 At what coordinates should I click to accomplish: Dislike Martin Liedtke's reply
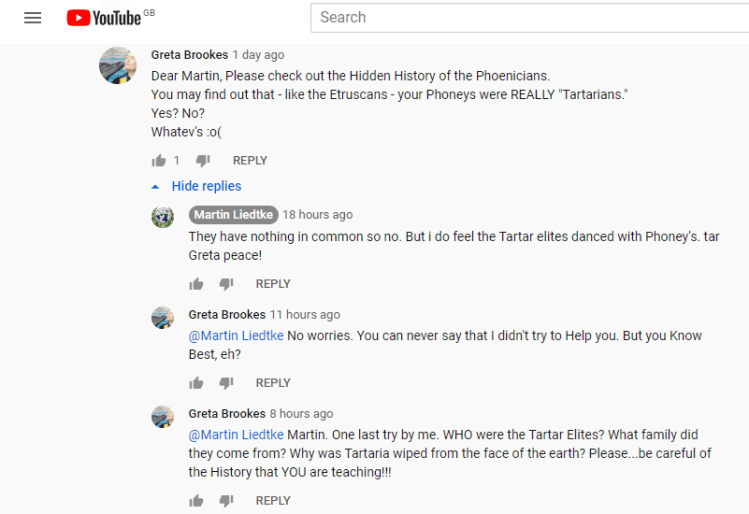[226, 284]
